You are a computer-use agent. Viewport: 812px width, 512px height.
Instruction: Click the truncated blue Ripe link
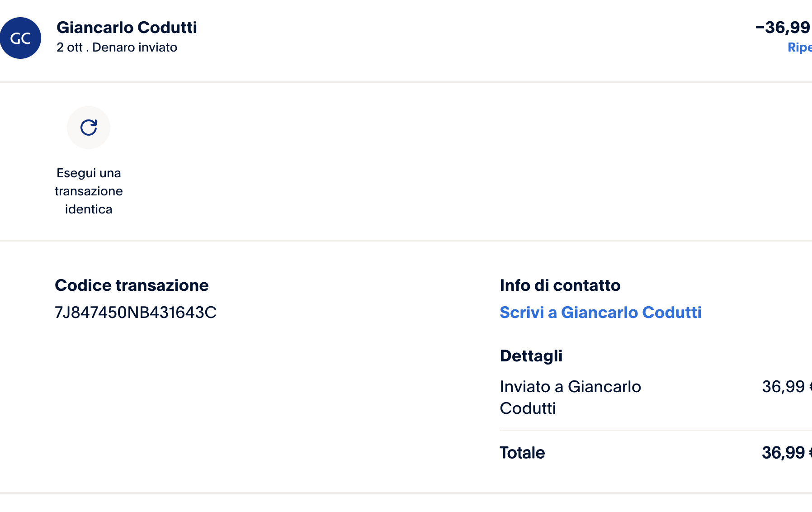(x=799, y=47)
